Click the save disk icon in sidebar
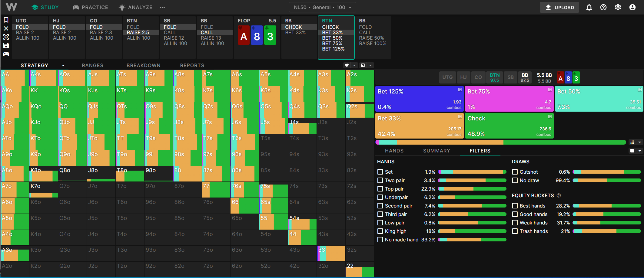The image size is (644, 278). [x=6, y=45]
